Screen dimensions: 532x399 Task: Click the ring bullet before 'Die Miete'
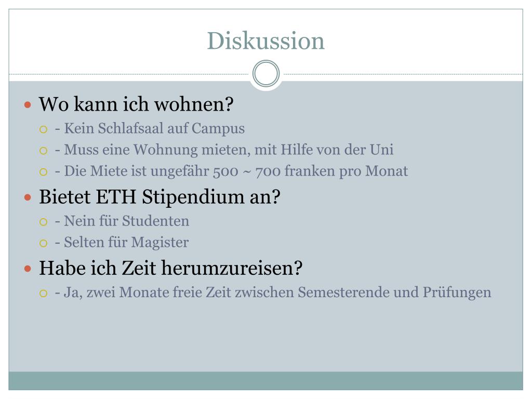click(43, 172)
